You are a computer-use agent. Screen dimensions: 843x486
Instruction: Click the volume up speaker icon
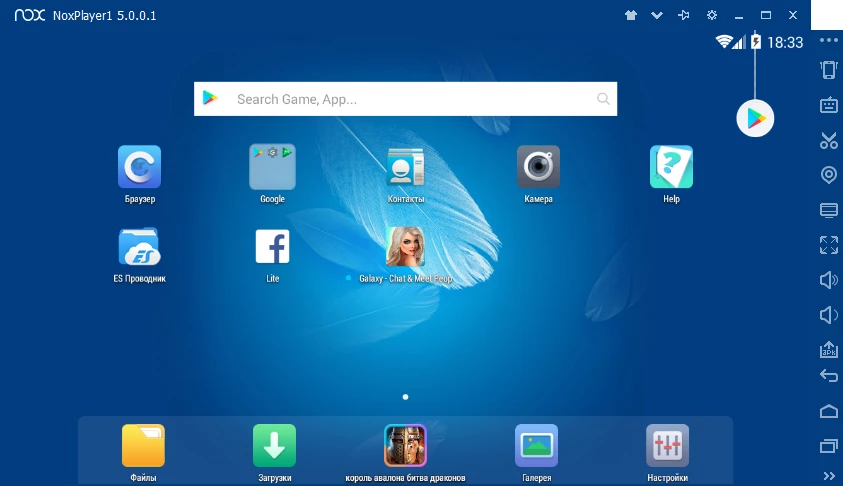pyautogui.click(x=828, y=280)
